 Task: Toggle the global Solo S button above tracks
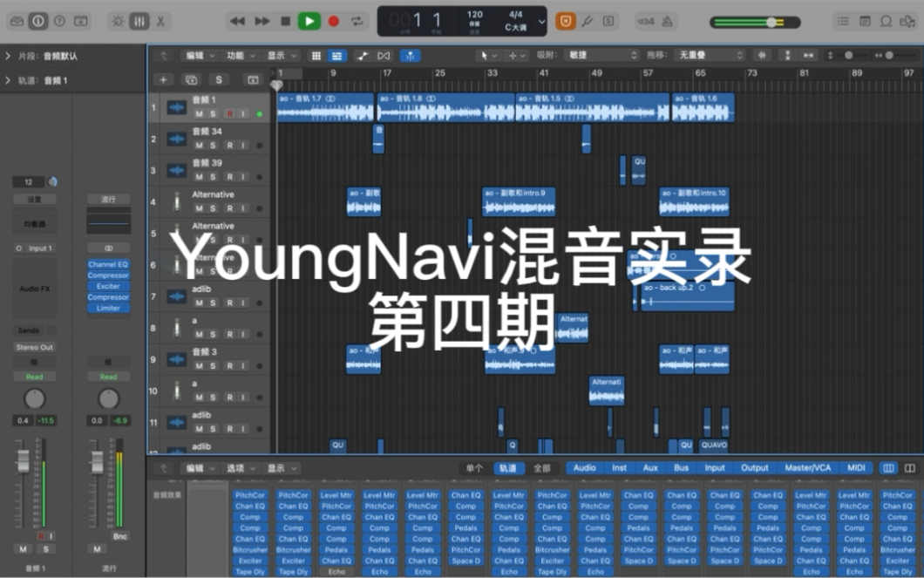click(219, 79)
